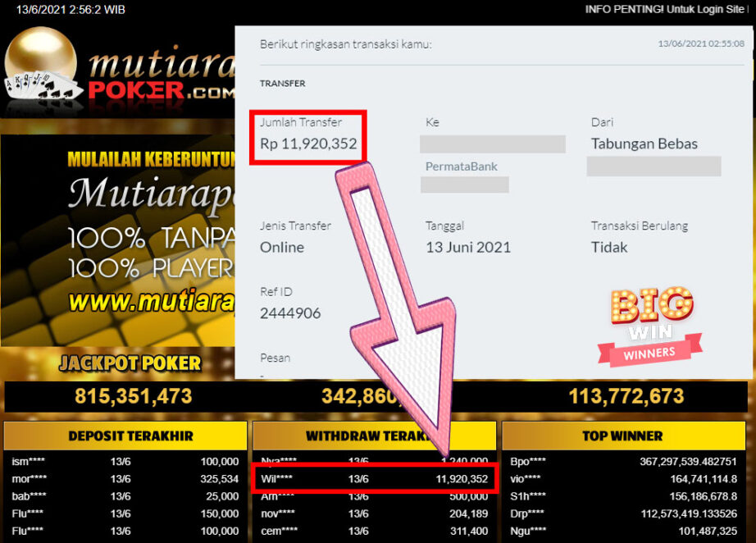Click the 'Ref ID' label

[x=276, y=292]
